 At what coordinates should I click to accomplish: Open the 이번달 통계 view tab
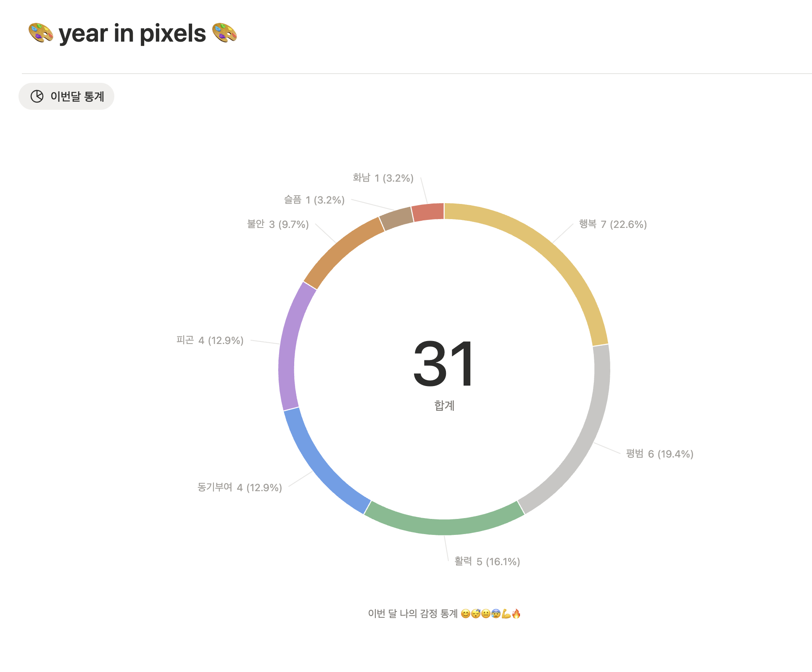(x=66, y=96)
